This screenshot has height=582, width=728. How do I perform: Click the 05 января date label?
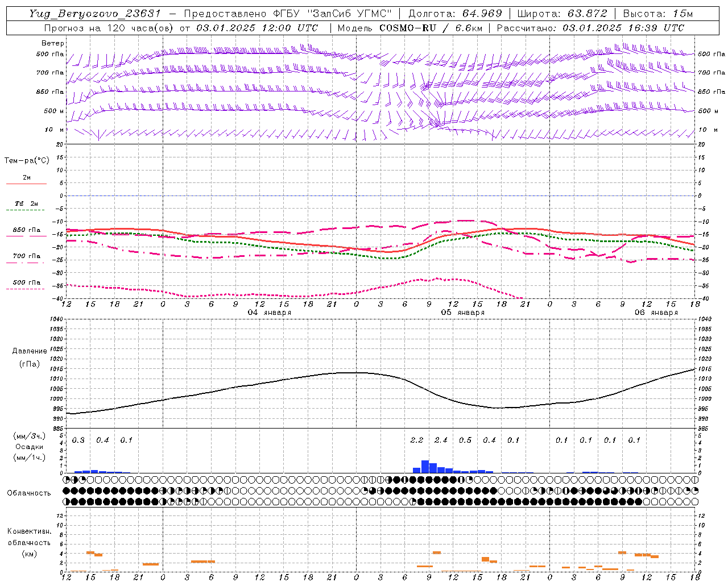pyautogui.click(x=462, y=313)
